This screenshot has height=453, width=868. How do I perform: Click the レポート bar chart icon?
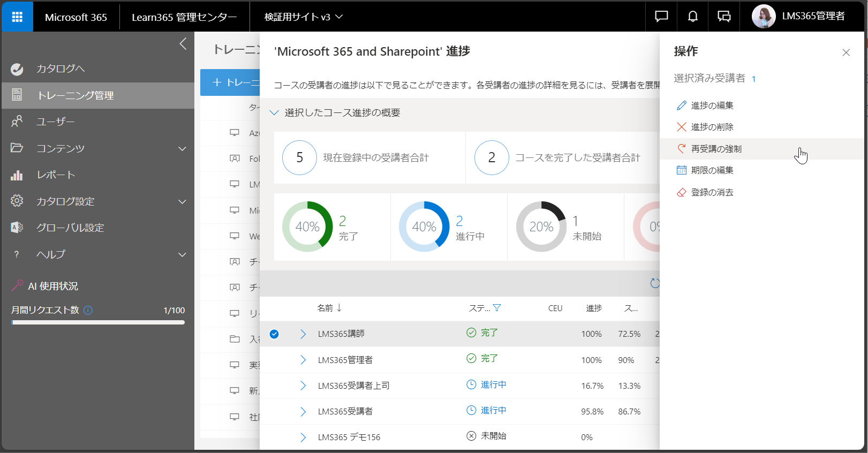tap(17, 175)
